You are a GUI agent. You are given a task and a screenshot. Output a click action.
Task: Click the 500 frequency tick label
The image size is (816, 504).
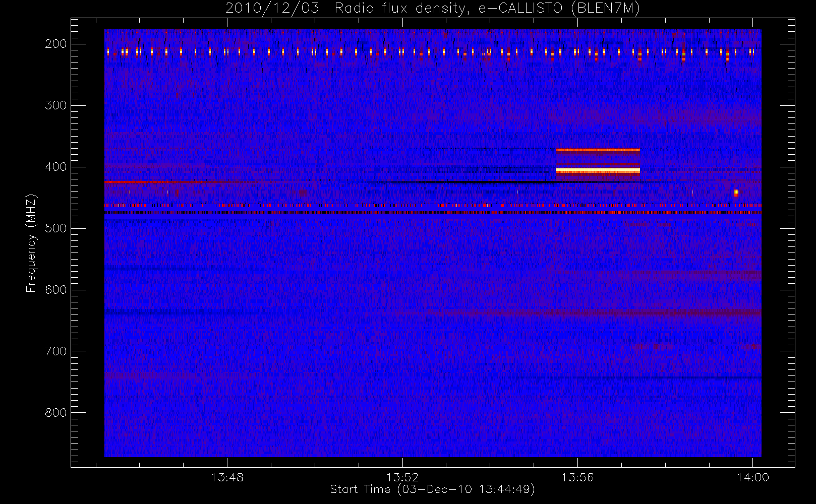[55, 228]
